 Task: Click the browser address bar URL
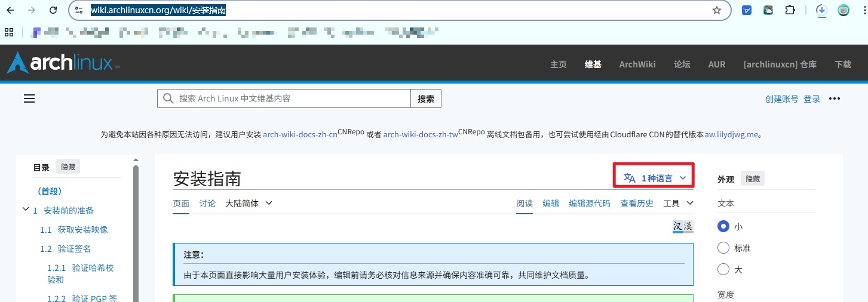pyautogui.click(x=158, y=10)
